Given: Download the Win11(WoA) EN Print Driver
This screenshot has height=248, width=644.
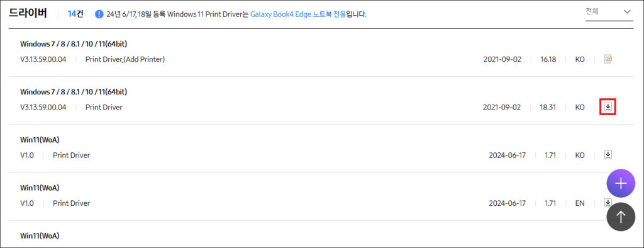Looking at the screenshot, I should click(608, 202).
